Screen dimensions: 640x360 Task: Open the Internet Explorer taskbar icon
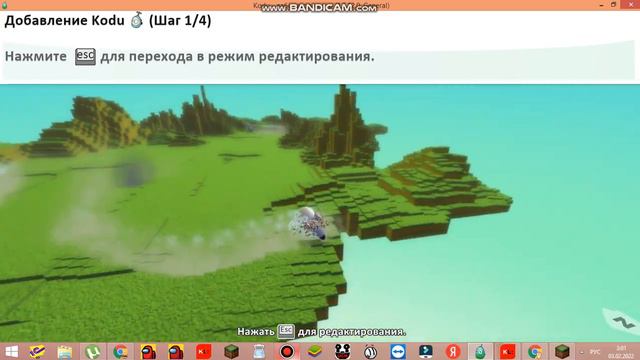point(37,351)
